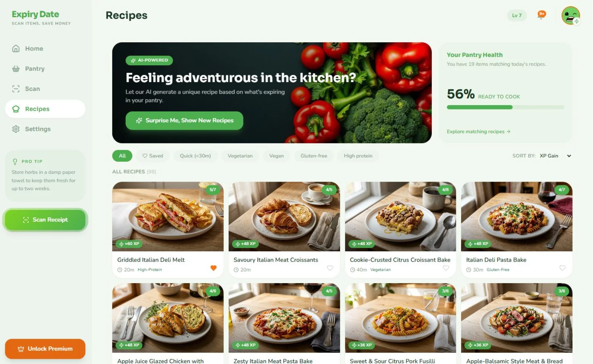This screenshot has height=364, width=593.
Task: Select the Quick (<30m) filter chip
Action: click(x=195, y=156)
